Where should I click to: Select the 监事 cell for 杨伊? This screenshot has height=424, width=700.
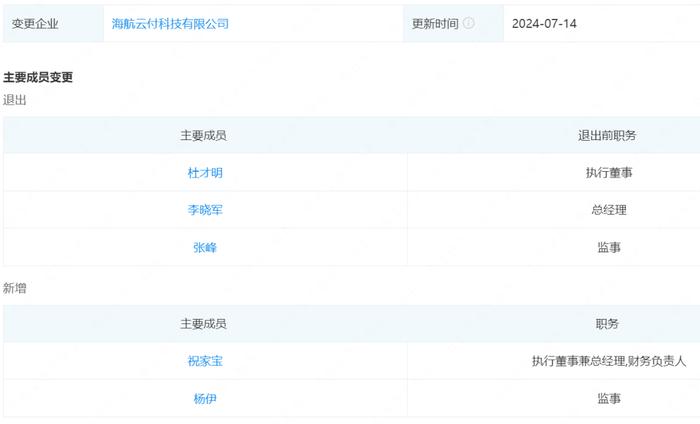609,399
